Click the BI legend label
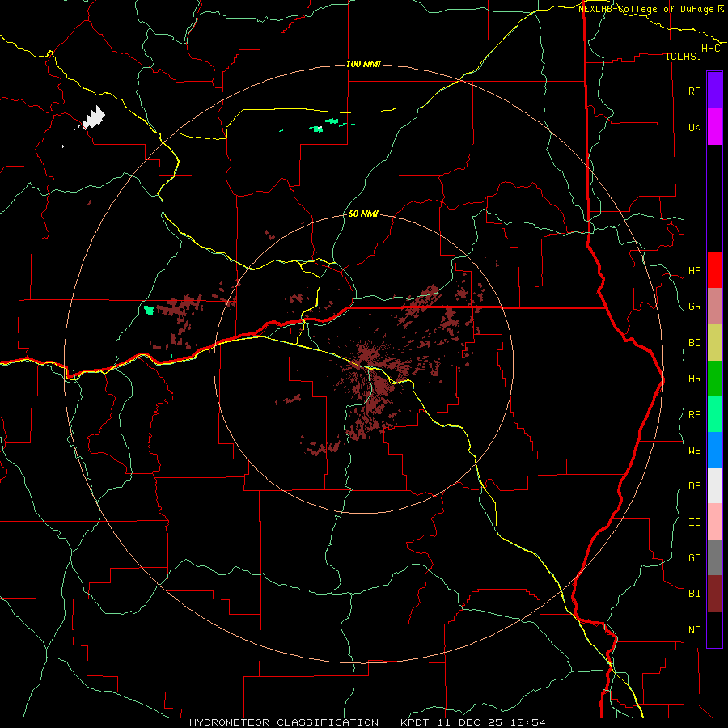The height and width of the screenshot is (728, 728). tap(694, 594)
